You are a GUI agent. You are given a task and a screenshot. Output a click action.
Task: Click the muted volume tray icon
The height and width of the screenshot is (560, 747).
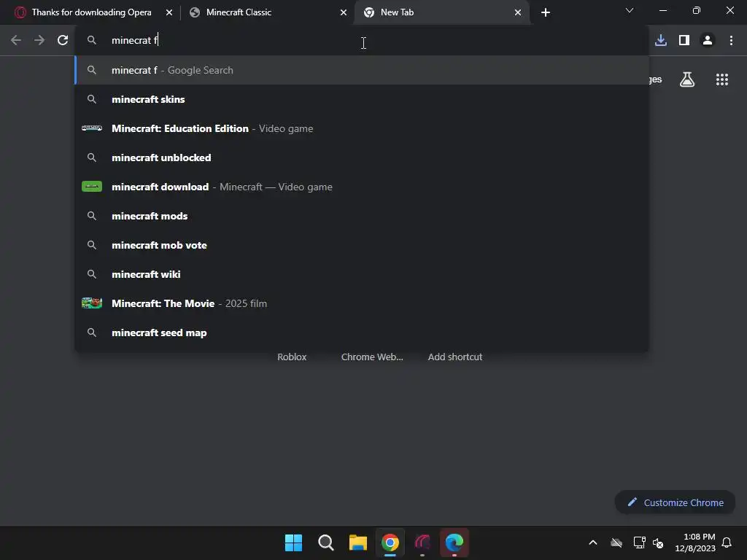click(659, 542)
